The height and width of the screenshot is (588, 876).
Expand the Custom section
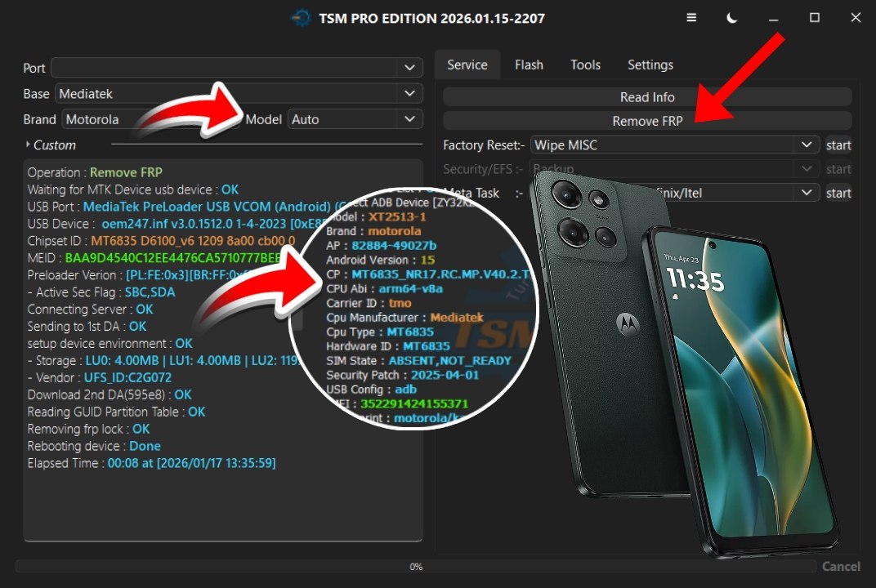(x=51, y=145)
